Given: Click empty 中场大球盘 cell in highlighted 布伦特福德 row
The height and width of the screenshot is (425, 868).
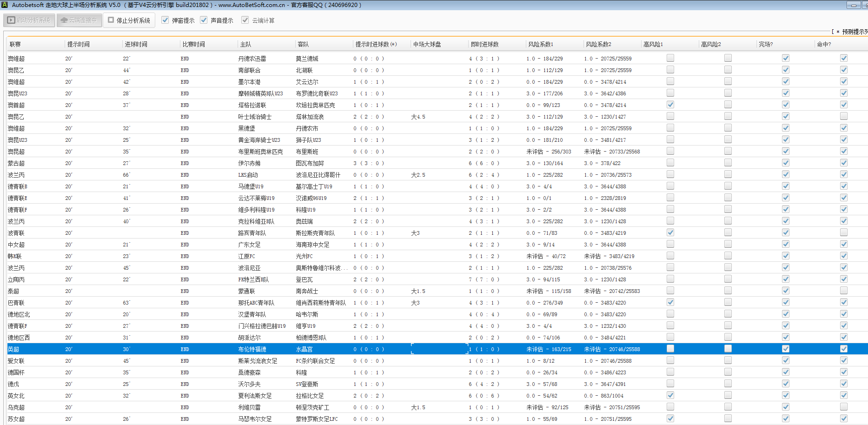Looking at the screenshot, I should 439,349.
